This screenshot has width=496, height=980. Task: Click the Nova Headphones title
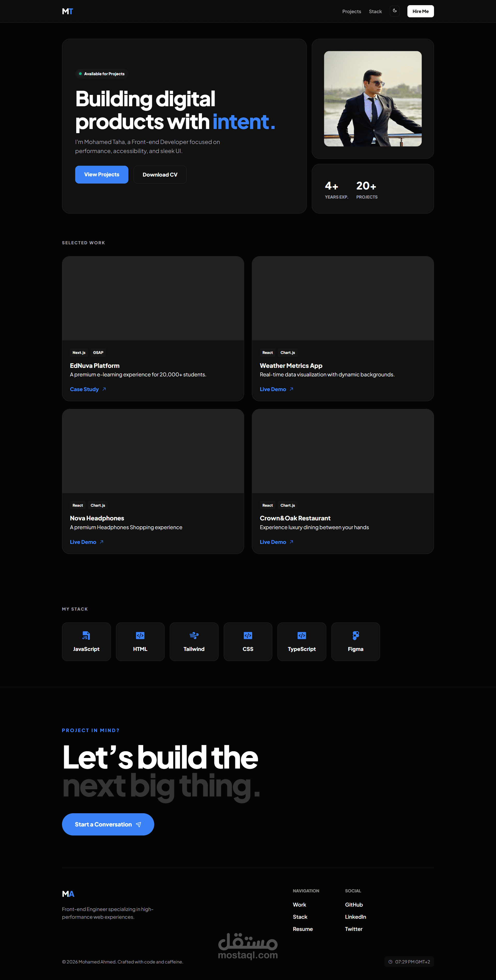point(97,518)
